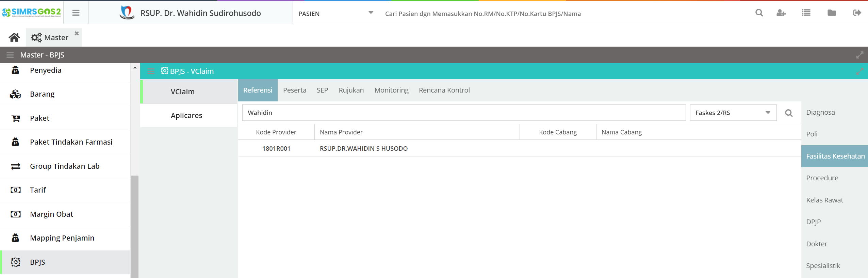The height and width of the screenshot is (278, 868).
Task: Click the Wahidin provider search field
Action: [463, 113]
